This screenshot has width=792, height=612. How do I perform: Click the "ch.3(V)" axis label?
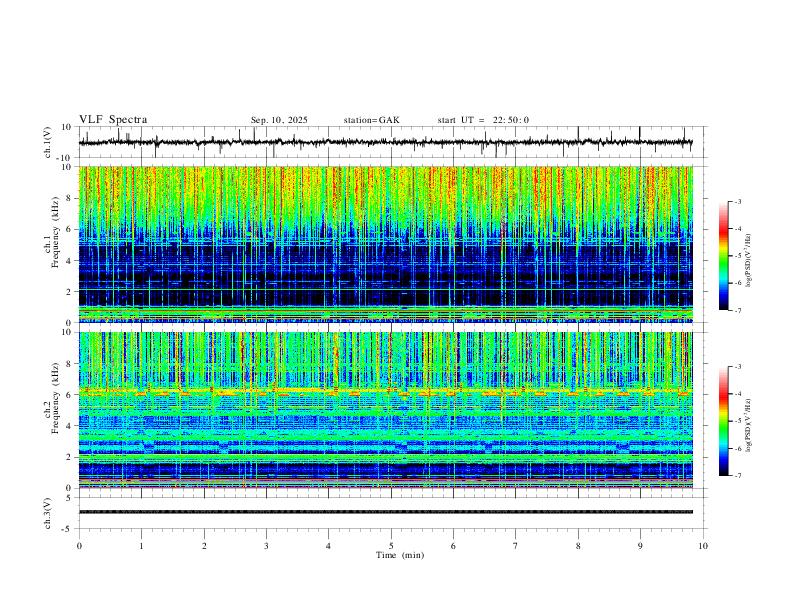48,513
